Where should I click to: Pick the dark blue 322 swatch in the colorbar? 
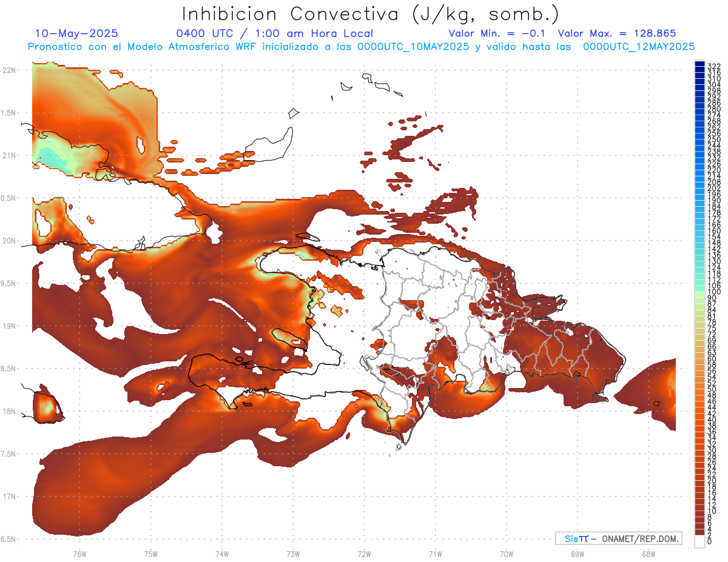[x=700, y=64]
